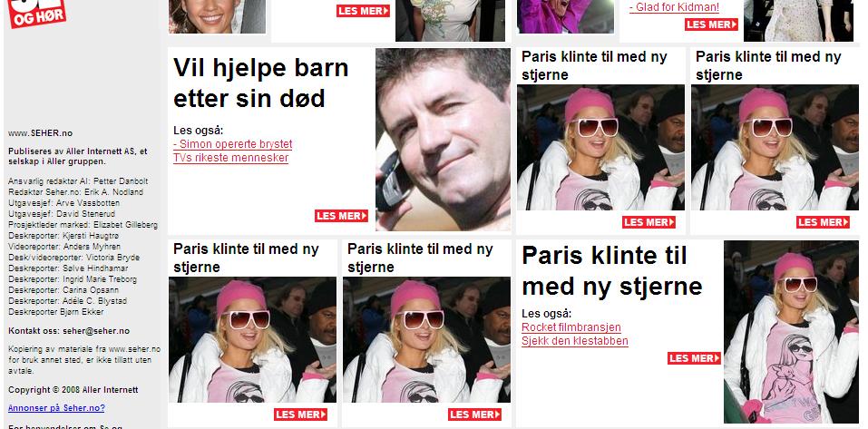The width and height of the screenshot is (868, 429).
Task: Follow the 'Sjekk den klestabben' link
Action: click(575, 341)
